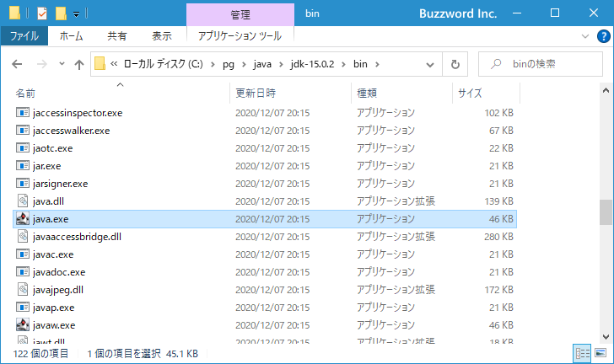Viewport: 614px width, 364px height.
Task: Navigate to the jdk-15.0.2 breadcrumb
Action: pyautogui.click(x=312, y=64)
